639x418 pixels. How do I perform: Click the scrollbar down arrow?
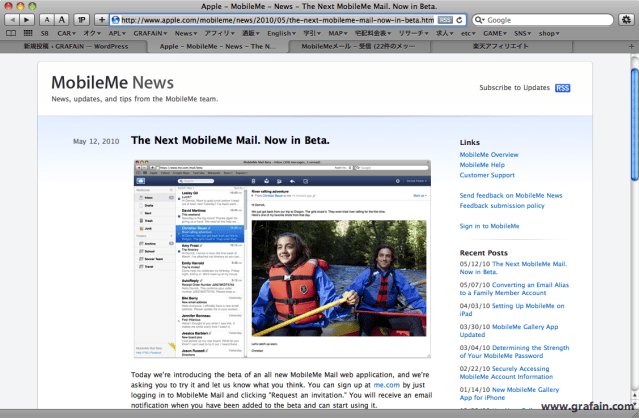coord(635,404)
